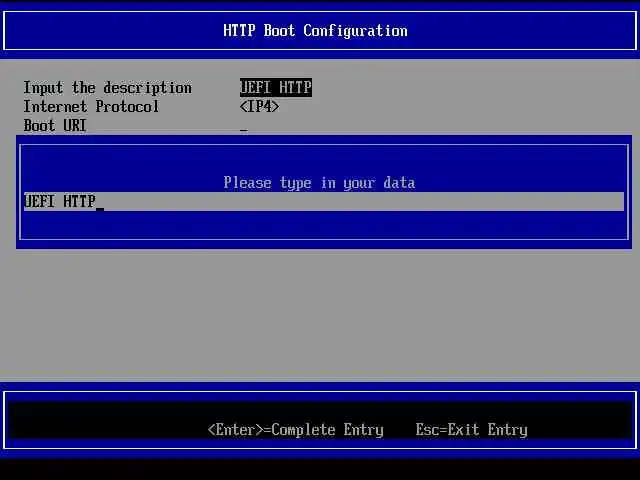This screenshot has width=640, height=480.
Task: Click the 'Input the description' label
Action: click(107, 88)
